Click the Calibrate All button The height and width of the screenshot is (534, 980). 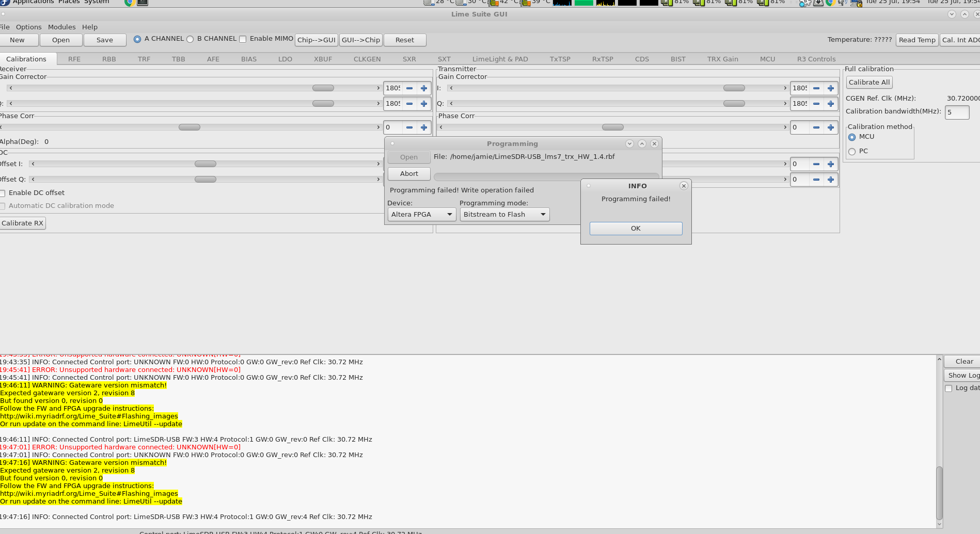tap(869, 83)
